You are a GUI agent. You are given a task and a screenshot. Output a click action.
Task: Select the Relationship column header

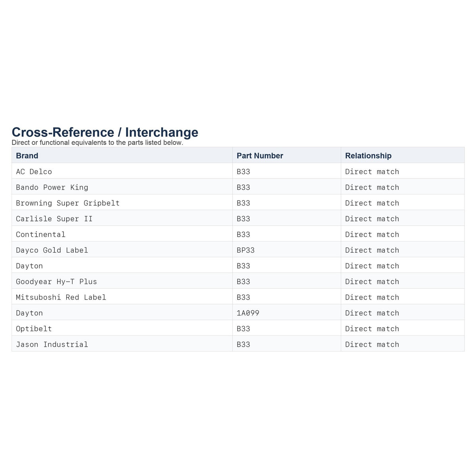(x=403, y=155)
